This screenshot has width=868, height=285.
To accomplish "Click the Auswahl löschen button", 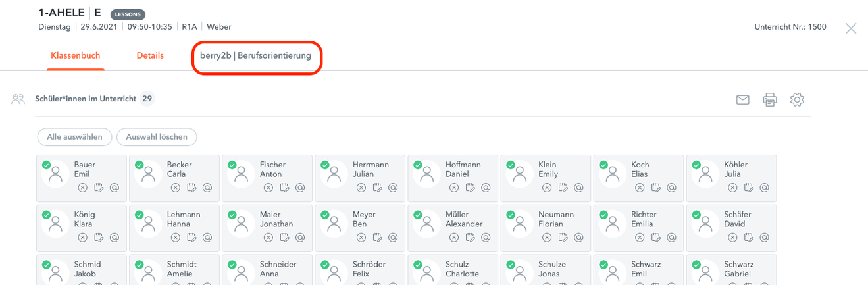I will point(157,137).
